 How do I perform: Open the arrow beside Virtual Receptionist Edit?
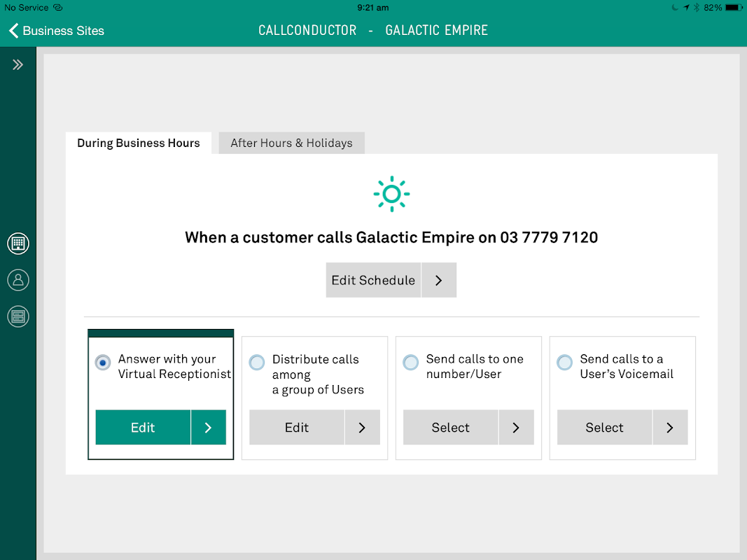coord(208,428)
